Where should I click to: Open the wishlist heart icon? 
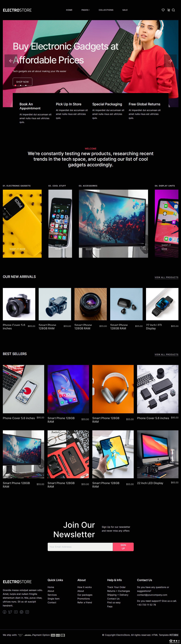click(x=163, y=10)
